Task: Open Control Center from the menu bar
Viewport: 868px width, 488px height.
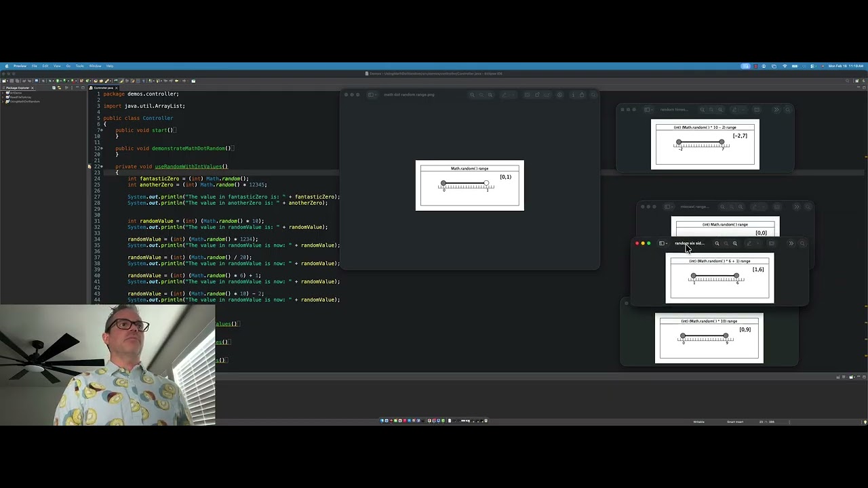Action: point(812,66)
